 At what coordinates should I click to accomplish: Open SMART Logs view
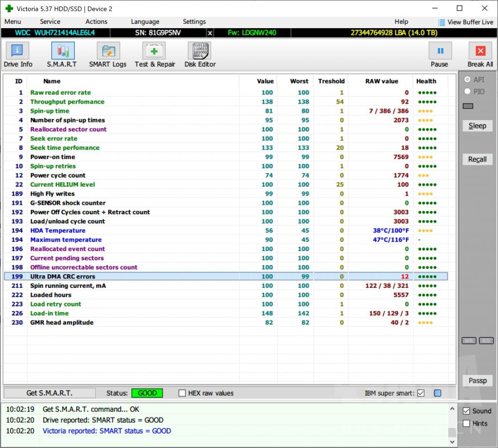click(107, 54)
